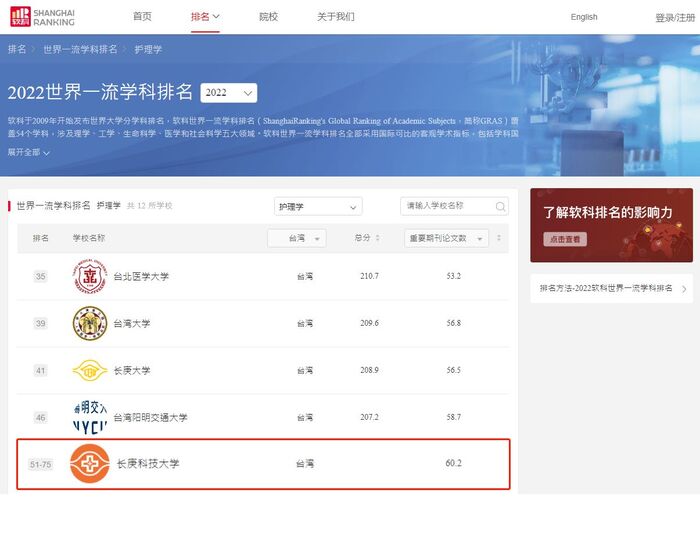Image resolution: width=700 pixels, height=540 pixels.
Task: Sort by the selected indicator column
Action: click(x=499, y=238)
